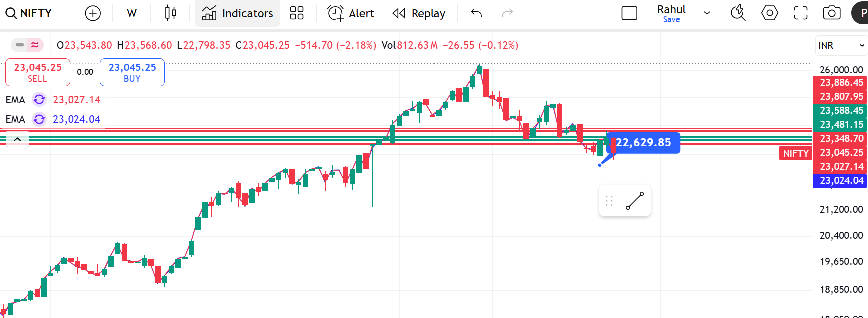Undo the last chart action
The height and width of the screenshot is (318, 868).
point(476,13)
